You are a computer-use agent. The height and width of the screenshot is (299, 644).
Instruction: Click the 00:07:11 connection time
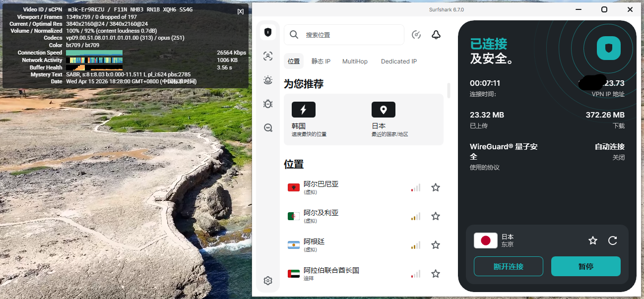(x=485, y=83)
